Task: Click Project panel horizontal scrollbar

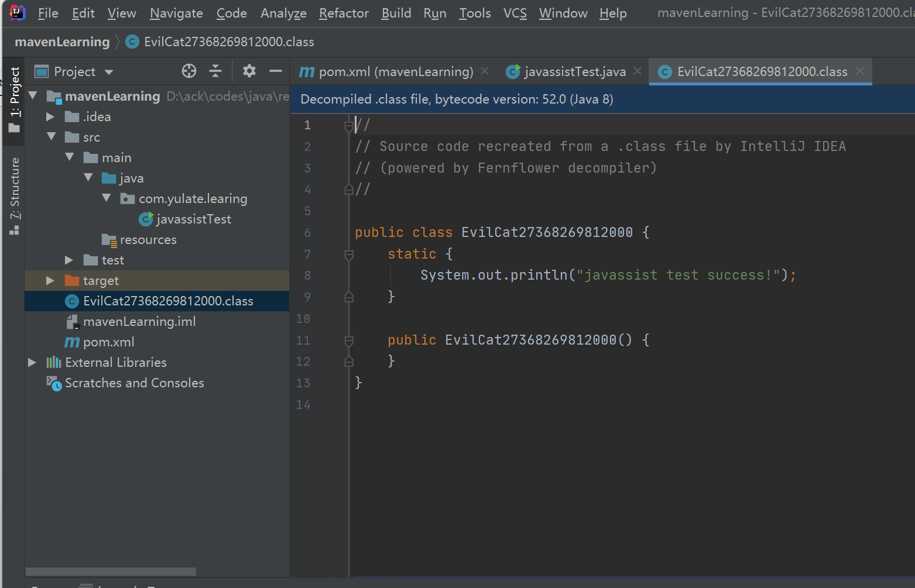Action: pyautogui.click(x=111, y=571)
